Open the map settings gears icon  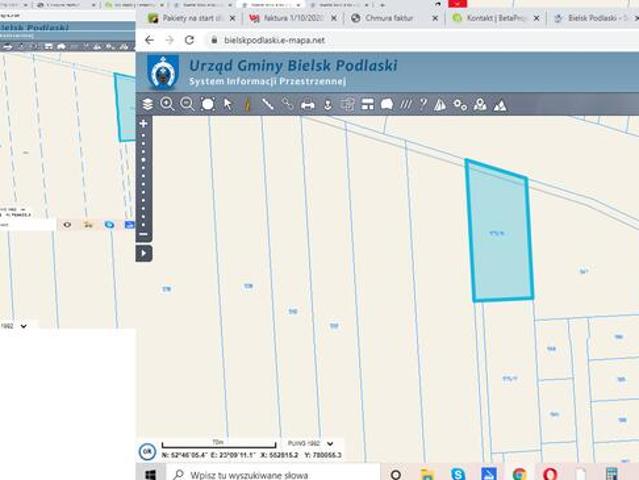(460, 104)
